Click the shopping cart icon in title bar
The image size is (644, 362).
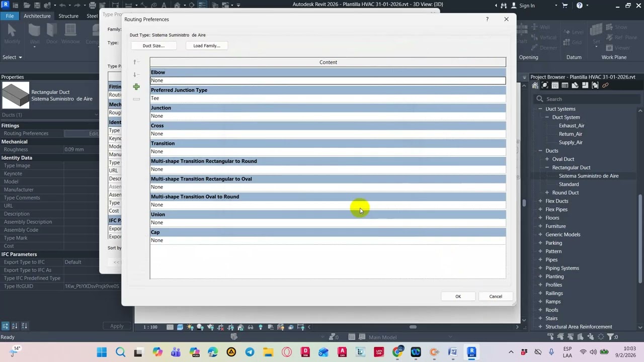coord(566,5)
